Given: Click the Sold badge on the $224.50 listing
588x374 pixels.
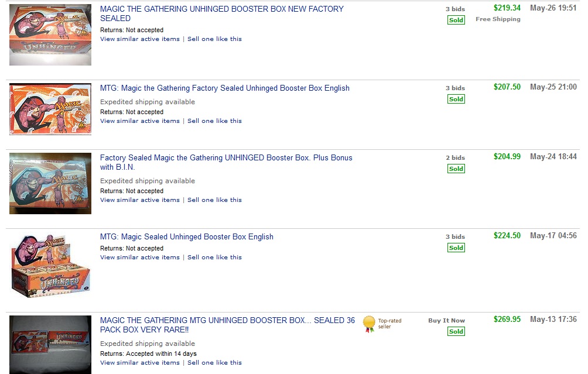Looking at the screenshot, I should (x=456, y=248).
